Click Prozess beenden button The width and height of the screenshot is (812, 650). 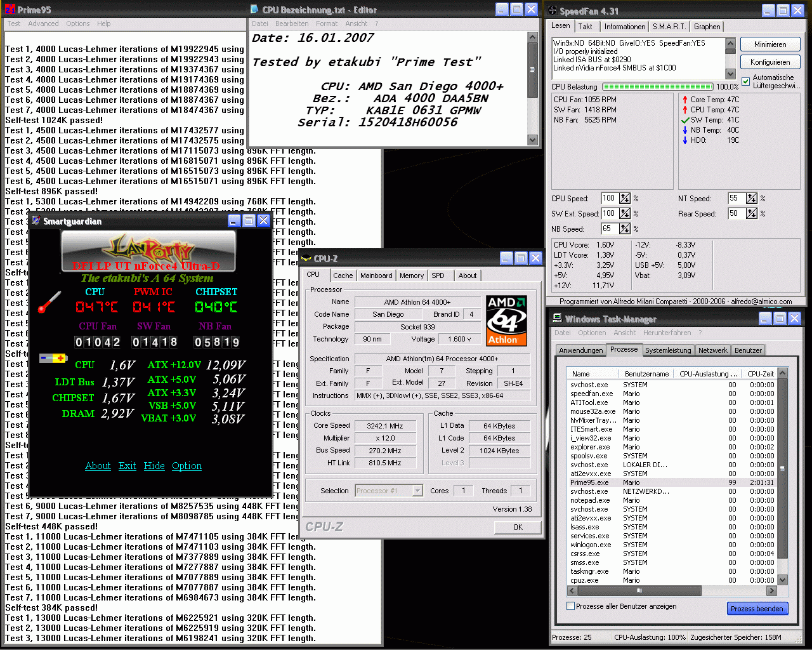point(757,609)
